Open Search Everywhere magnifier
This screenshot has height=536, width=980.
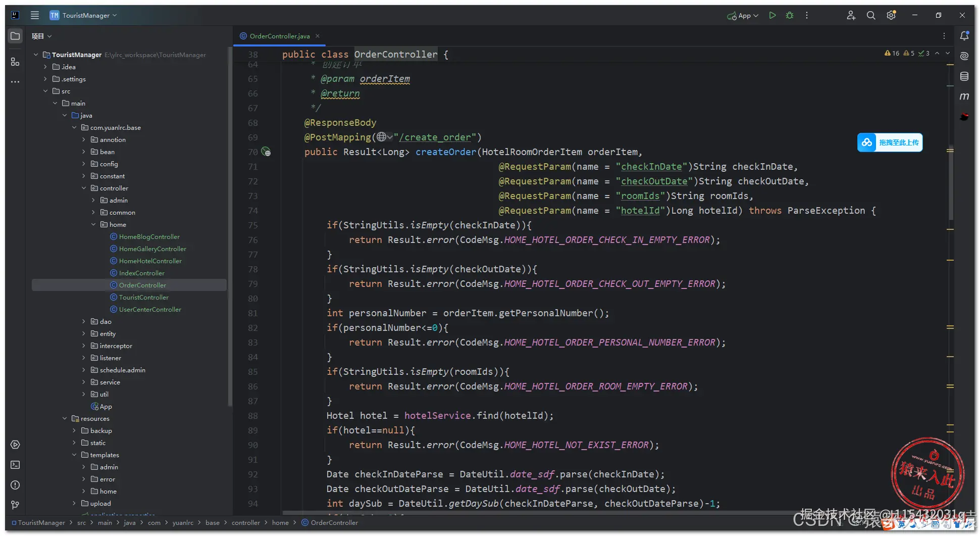point(871,15)
